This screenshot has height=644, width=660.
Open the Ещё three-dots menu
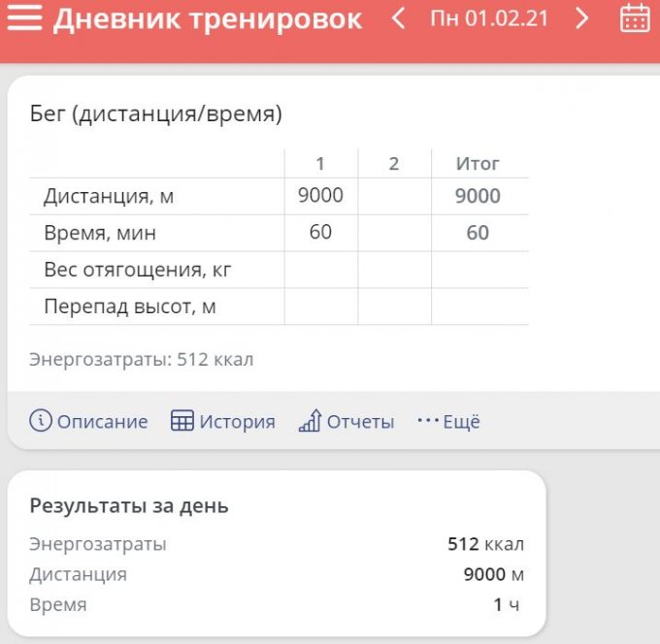coord(448,421)
